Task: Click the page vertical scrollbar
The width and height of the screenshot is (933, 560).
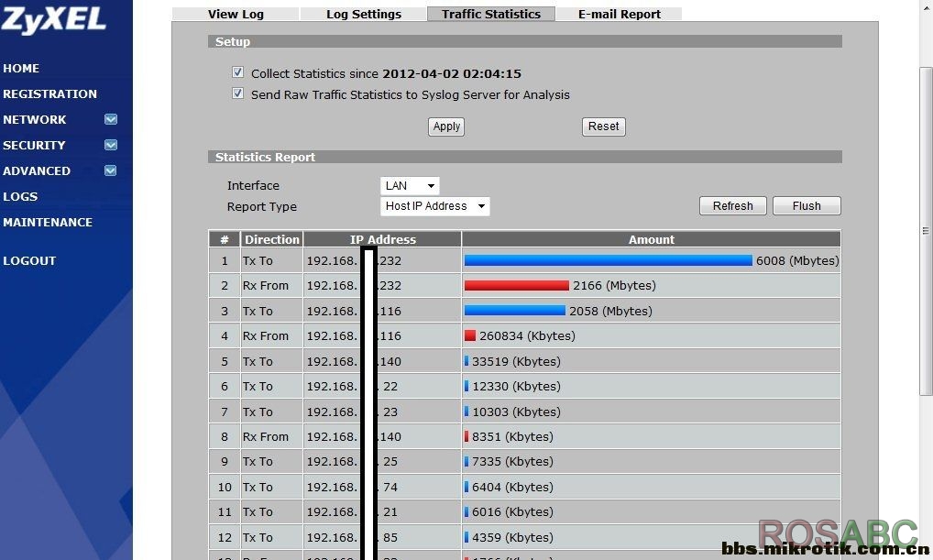Action: point(926,230)
